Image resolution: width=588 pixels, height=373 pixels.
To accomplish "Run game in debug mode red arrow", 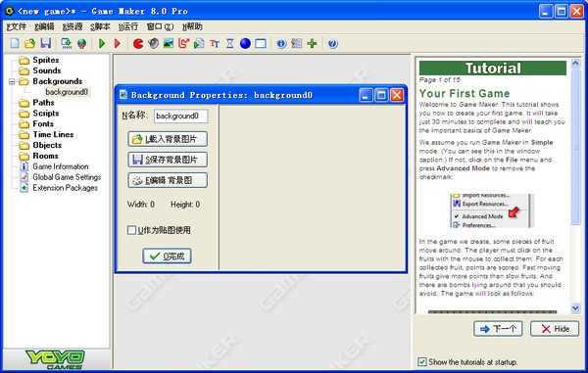I will tap(117, 44).
